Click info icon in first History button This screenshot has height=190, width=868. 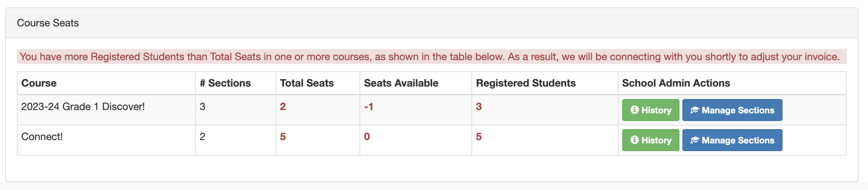point(634,110)
